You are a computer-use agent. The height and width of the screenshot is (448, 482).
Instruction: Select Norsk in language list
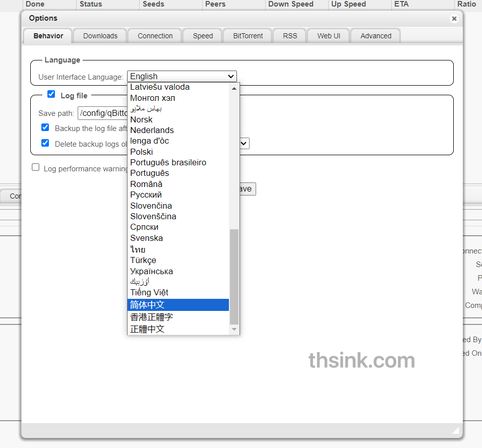click(178, 119)
